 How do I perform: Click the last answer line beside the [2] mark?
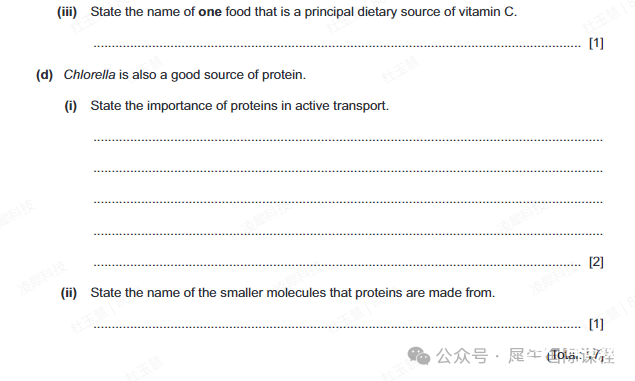337,265
